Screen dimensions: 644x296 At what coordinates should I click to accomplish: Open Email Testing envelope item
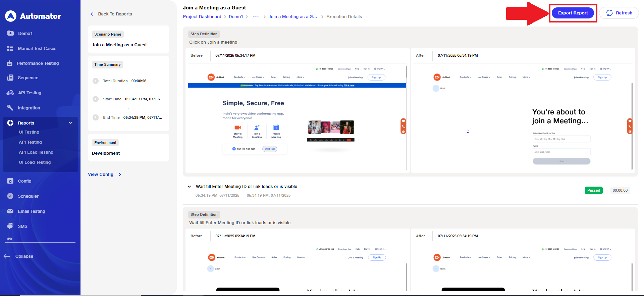coord(31,211)
